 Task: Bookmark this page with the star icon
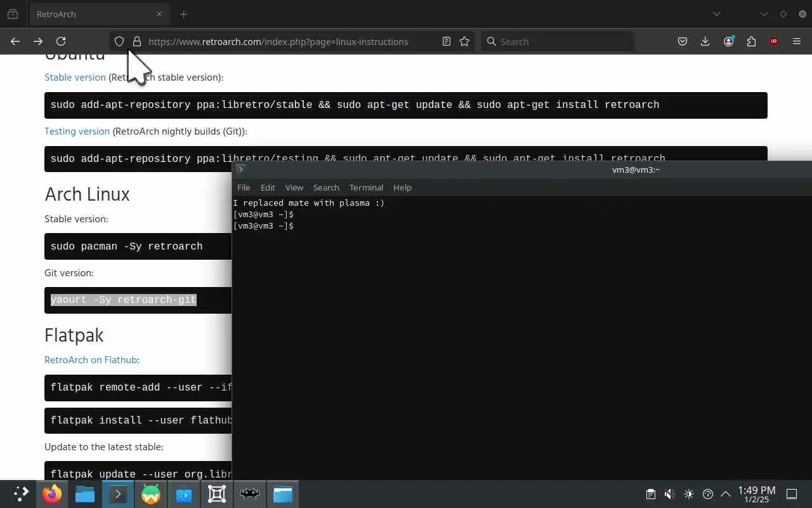464,41
